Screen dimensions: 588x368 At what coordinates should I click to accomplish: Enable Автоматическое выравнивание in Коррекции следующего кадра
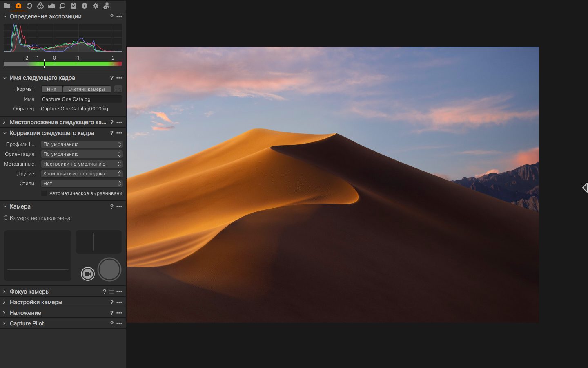click(44, 193)
